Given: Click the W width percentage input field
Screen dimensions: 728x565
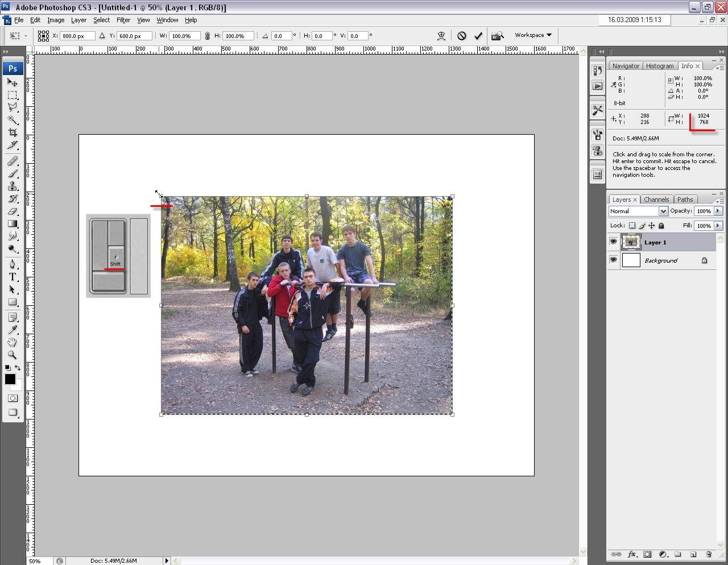Looking at the screenshot, I should tap(184, 36).
